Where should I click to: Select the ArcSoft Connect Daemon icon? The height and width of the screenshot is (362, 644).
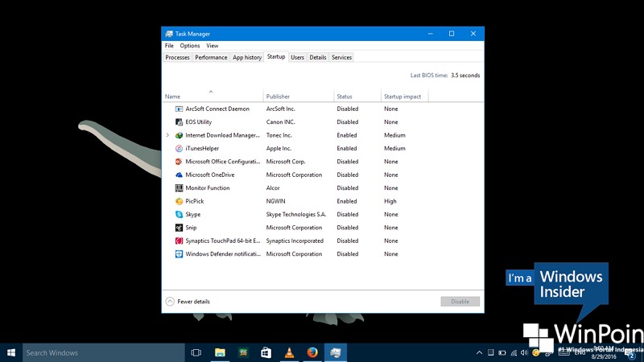179,109
